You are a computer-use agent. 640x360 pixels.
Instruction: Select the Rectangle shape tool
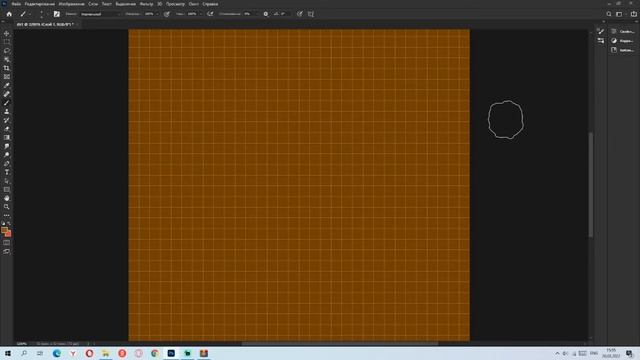tap(7, 190)
